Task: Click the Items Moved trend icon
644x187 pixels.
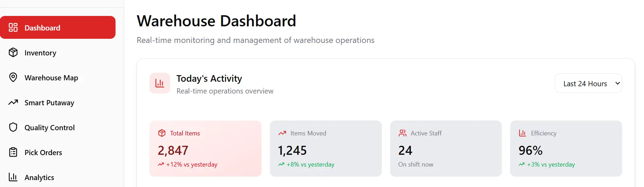Action: click(x=282, y=133)
